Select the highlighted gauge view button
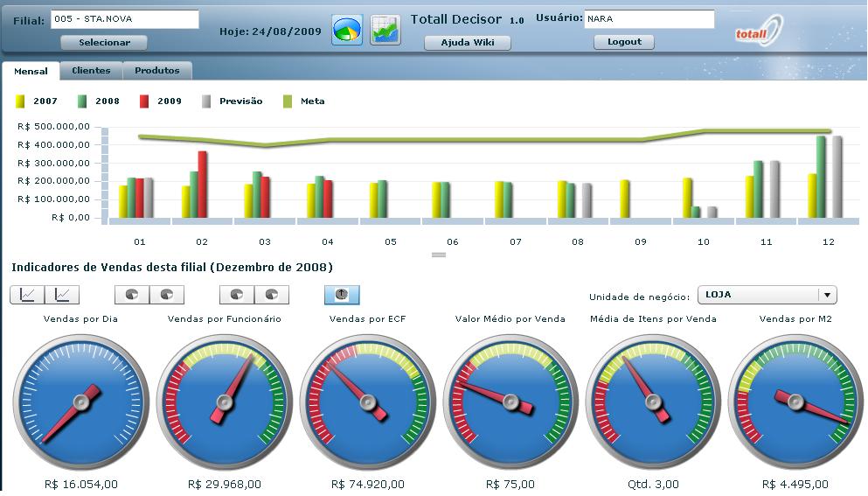The width and height of the screenshot is (868, 496). pos(342,296)
